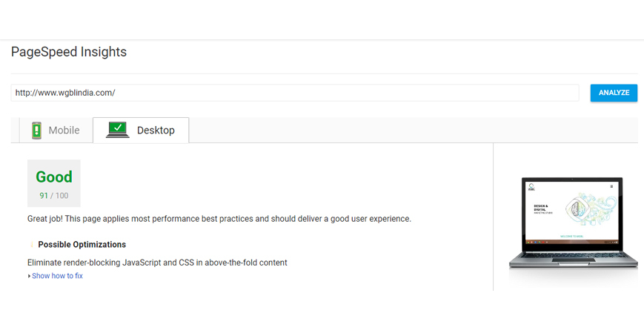Screen dimensions: 644x336
Task: Click the yellow warning icon beside Possible Optimizations
Action: (x=32, y=244)
